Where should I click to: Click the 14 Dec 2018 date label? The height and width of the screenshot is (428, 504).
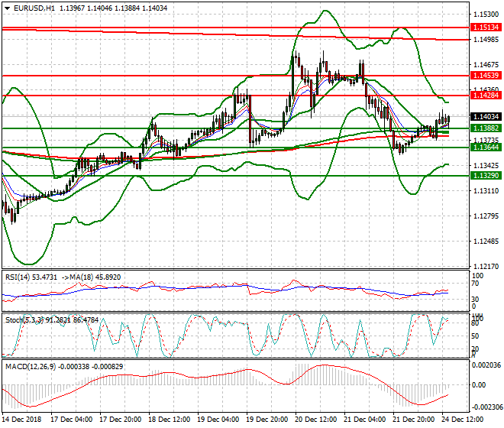[x=21, y=420]
